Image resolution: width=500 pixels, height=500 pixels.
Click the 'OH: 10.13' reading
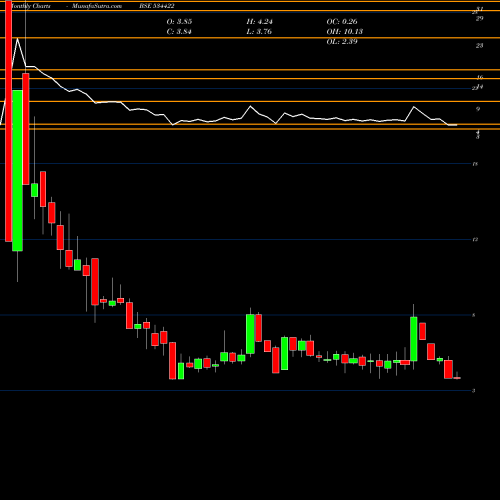tap(345, 32)
